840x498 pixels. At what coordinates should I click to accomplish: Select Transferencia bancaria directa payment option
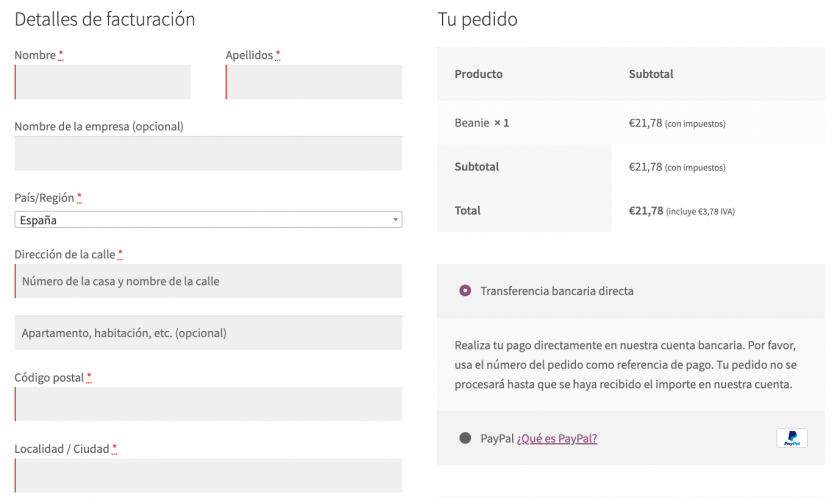pos(465,291)
